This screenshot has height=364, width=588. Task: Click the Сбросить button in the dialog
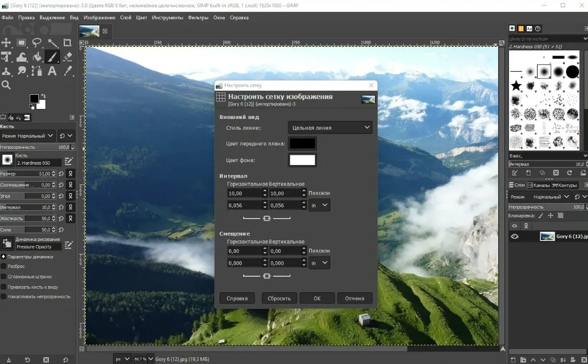(279, 298)
